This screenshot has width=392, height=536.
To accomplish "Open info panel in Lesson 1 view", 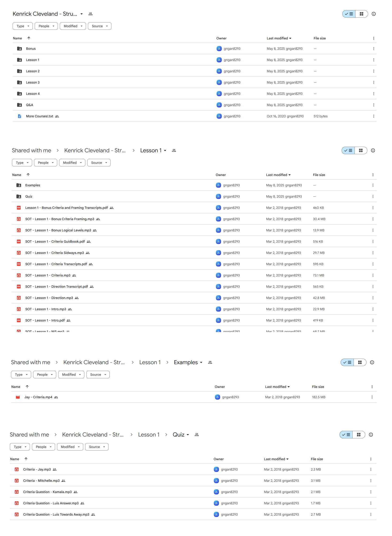I will point(373,150).
